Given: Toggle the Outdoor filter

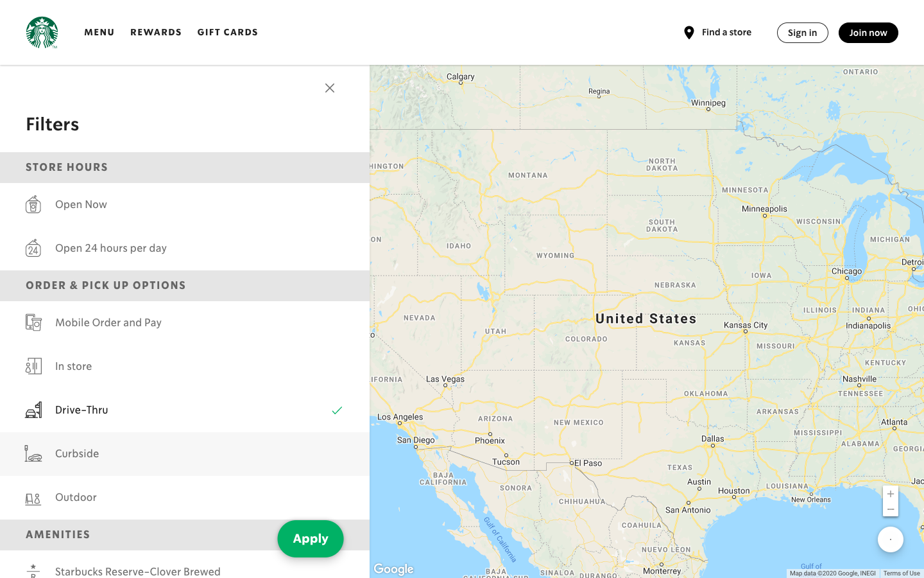Looking at the screenshot, I should pos(185,498).
